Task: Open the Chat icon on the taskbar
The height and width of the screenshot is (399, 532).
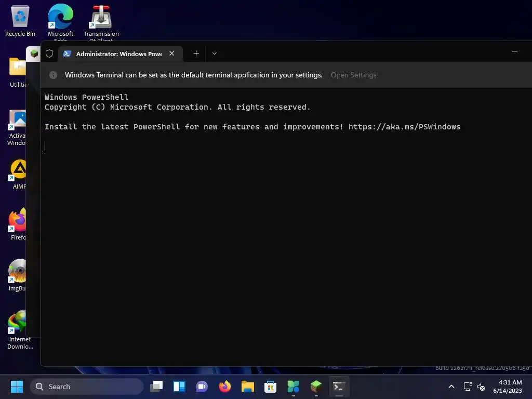Action: pyautogui.click(x=202, y=387)
